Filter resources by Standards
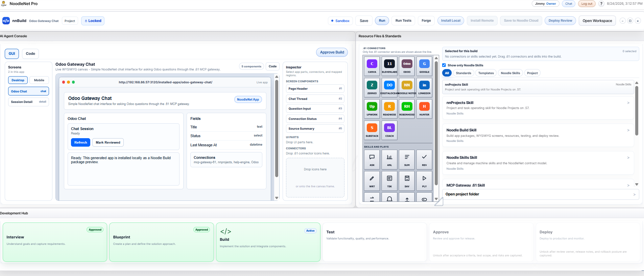Image resolution: width=644 pixels, height=276 pixels. click(463, 73)
